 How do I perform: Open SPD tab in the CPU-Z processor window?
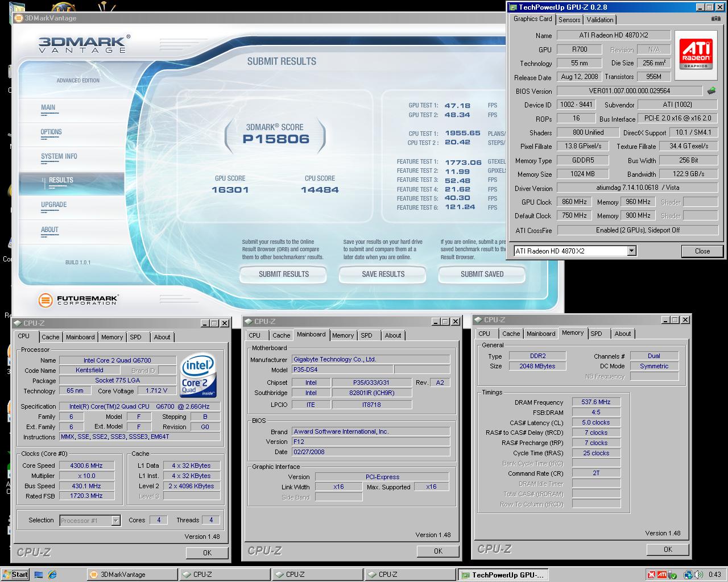pyautogui.click(x=135, y=337)
